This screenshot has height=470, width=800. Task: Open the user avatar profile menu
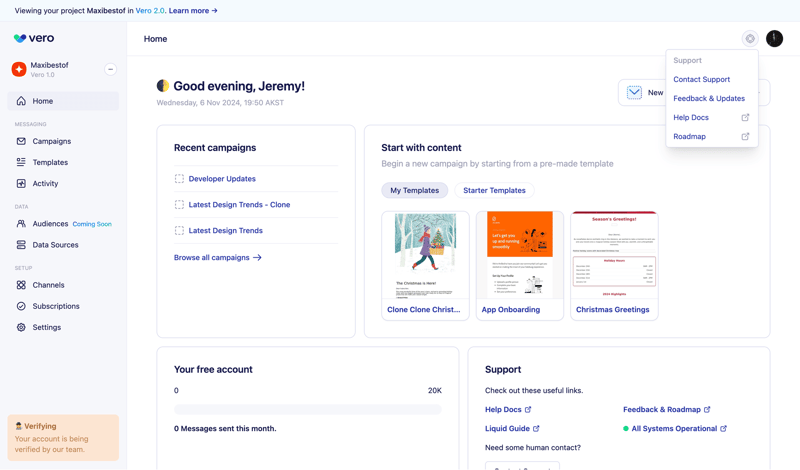pyautogui.click(x=774, y=39)
